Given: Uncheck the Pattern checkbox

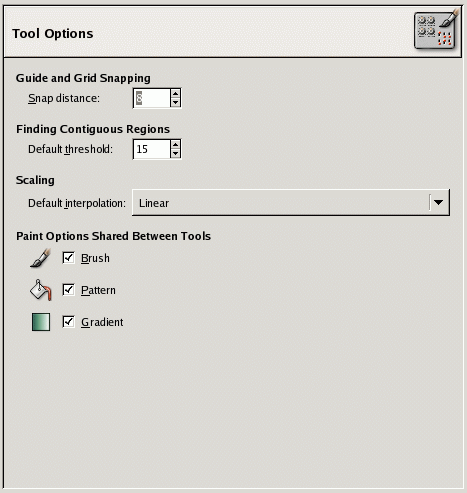Looking at the screenshot, I should [68, 290].
